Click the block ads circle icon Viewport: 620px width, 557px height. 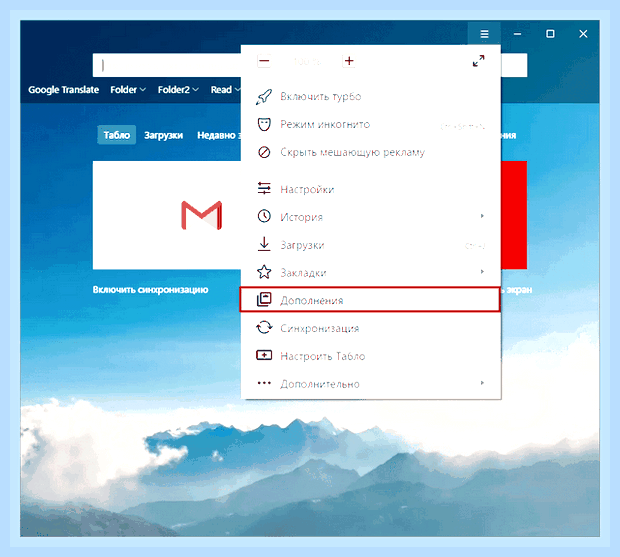pyautogui.click(x=264, y=152)
